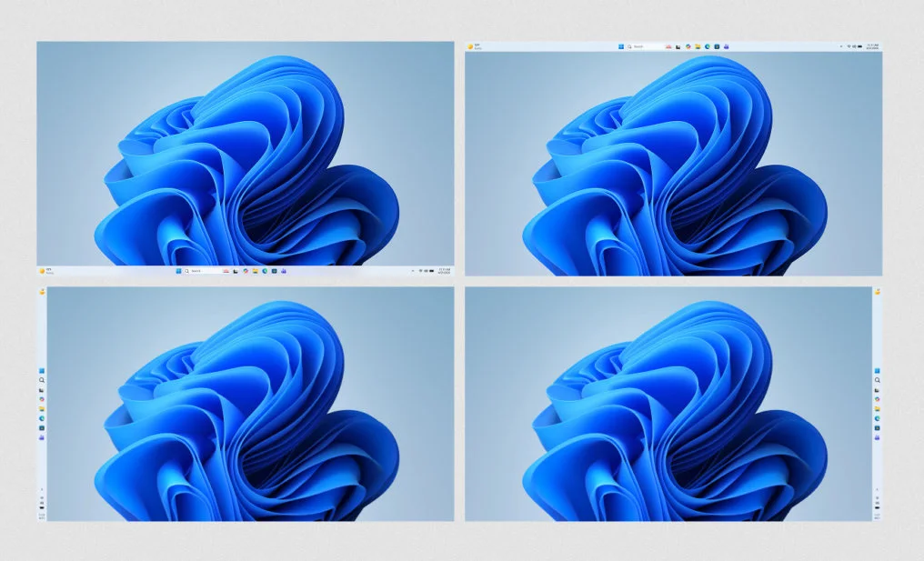Open clock and date on bottom taskbar
The width and height of the screenshot is (924, 561).
click(x=444, y=271)
